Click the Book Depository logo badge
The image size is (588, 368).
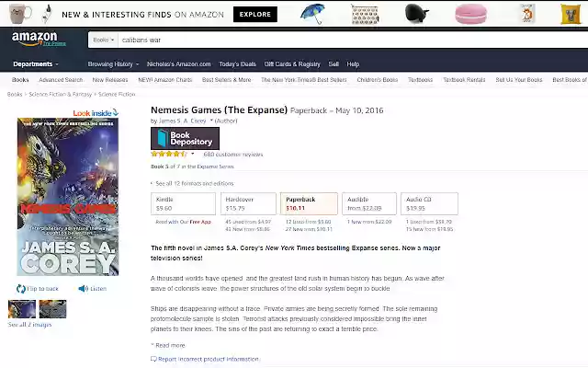point(185,138)
